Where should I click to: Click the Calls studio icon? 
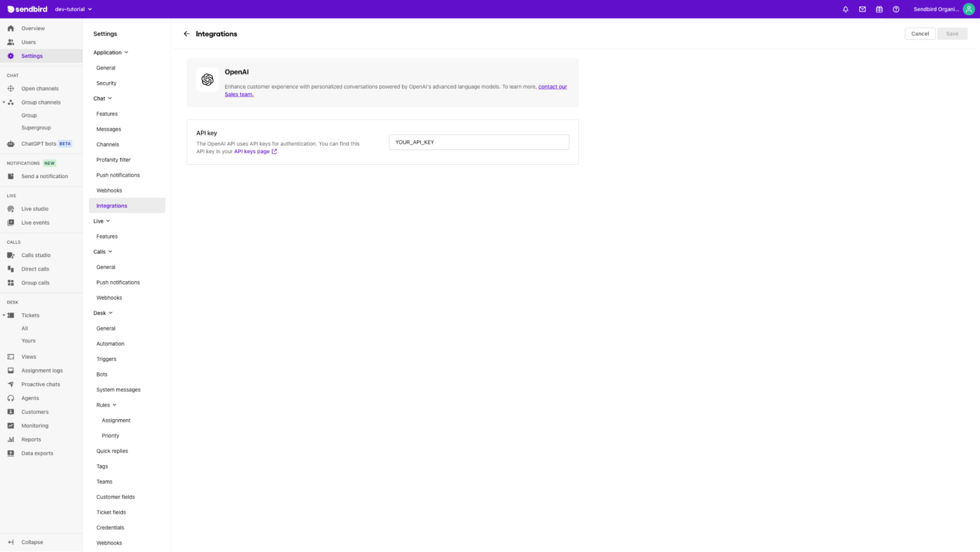(11, 255)
